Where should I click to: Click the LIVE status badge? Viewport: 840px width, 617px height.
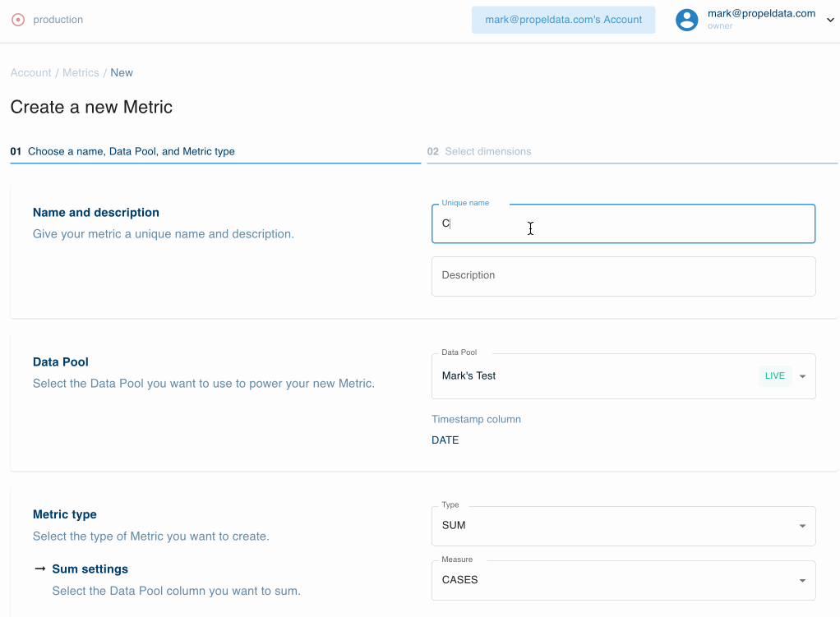coord(774,375)
